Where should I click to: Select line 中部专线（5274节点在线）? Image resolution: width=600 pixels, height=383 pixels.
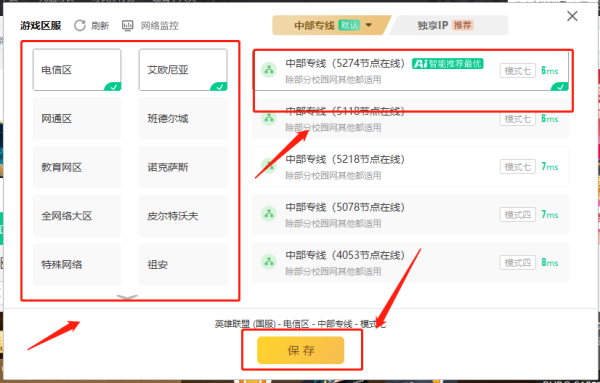[x=411, y=70]
